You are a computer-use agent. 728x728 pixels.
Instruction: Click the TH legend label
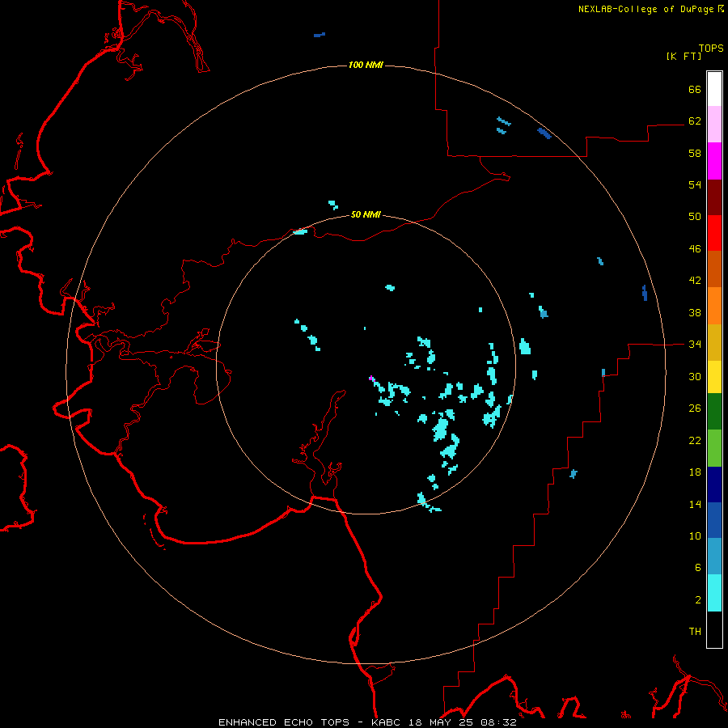pos(695,632)
